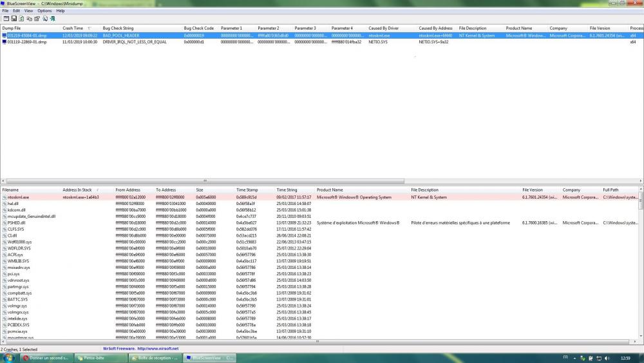Screen dimensions: 644x363
Task: Click the Bug Check String column header
Action: [x=118, y=28]
